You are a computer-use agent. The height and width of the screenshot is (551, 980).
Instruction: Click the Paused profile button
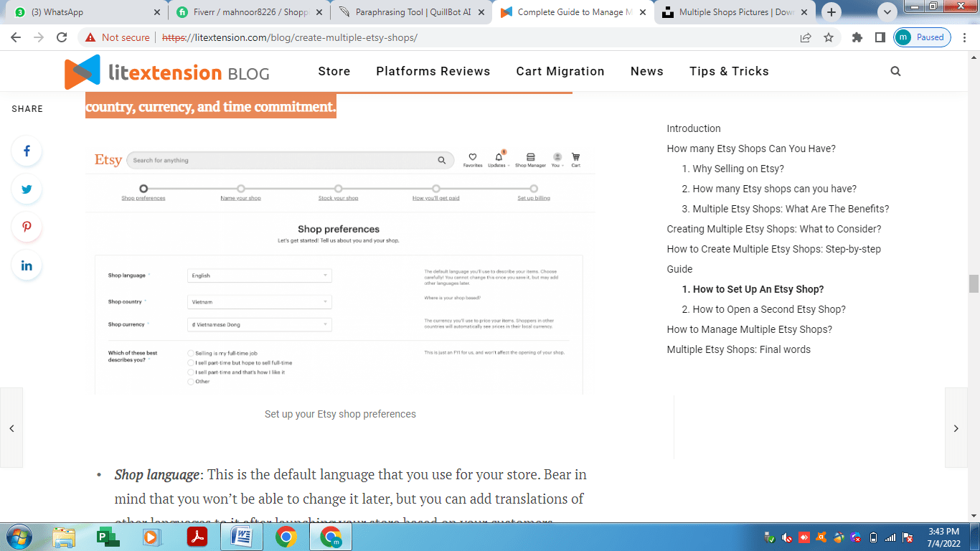coord(922,37)
